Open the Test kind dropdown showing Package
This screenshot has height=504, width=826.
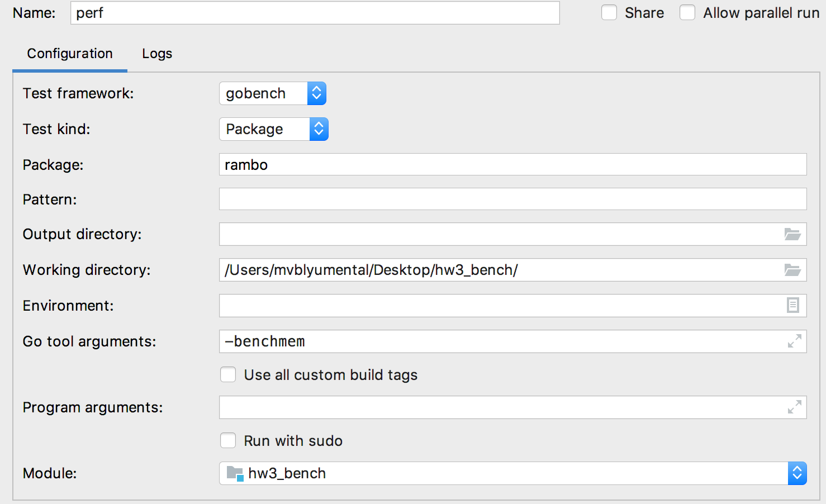(x=318, y=129)
